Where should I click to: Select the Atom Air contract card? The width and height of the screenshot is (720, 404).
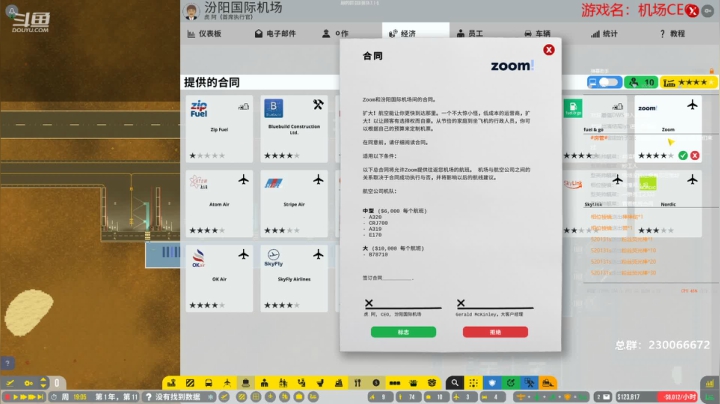pos(219,203)
